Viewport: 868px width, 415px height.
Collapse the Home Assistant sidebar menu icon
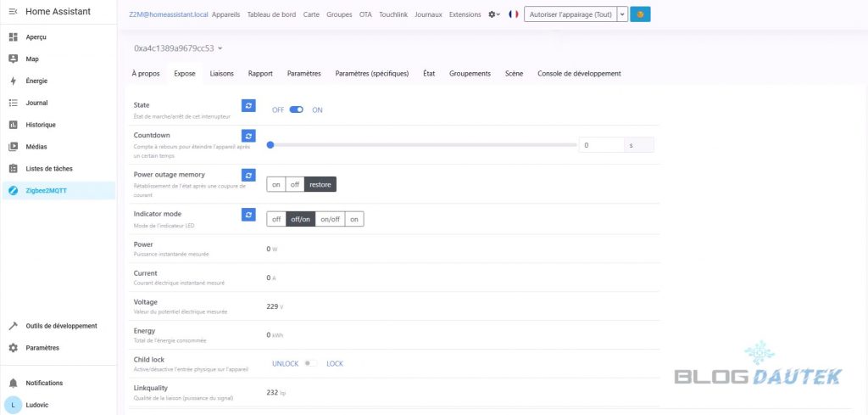coord(13,14)
